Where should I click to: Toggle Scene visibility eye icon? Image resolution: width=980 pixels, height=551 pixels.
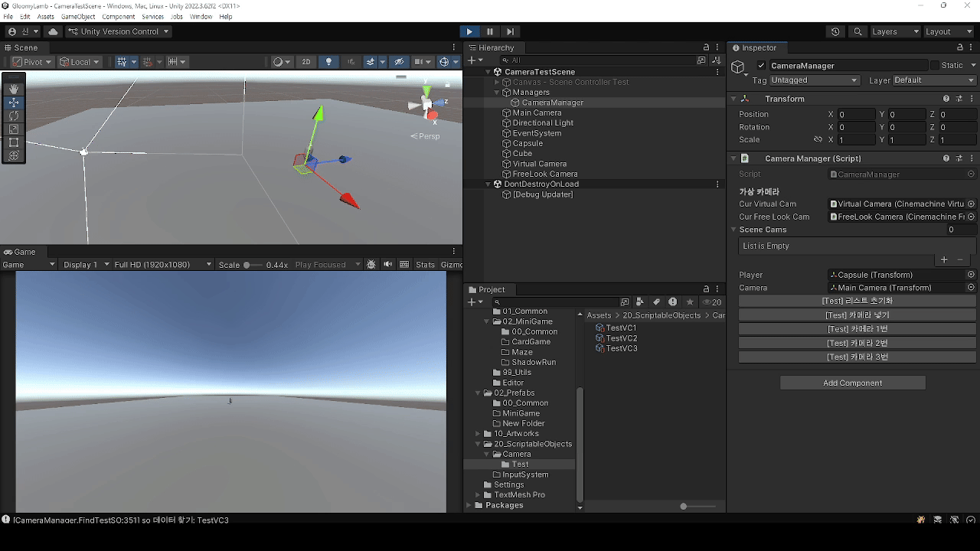coord(399,62)
